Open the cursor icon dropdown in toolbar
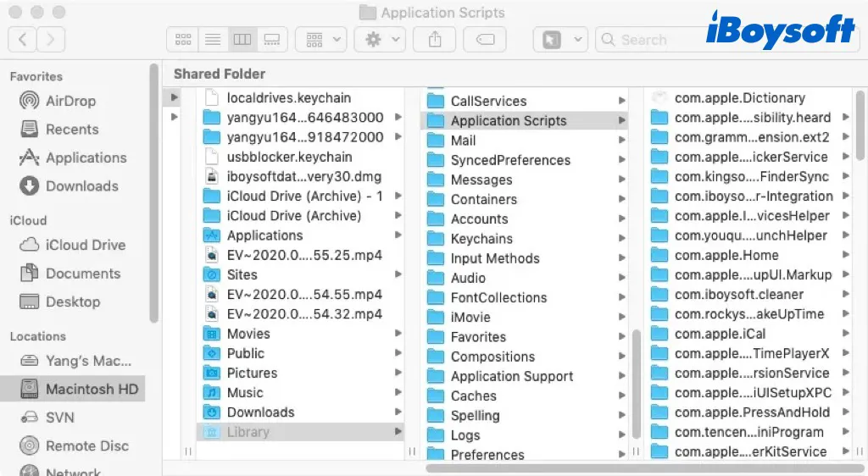This screenshot has height=476, width=868. pyautogui.click(x=559, y=39)
